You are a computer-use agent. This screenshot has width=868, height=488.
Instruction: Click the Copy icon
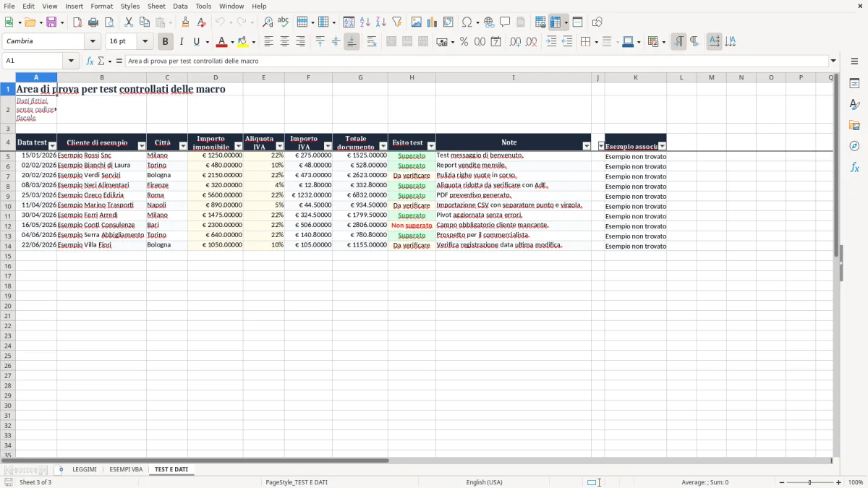[145, 22]
